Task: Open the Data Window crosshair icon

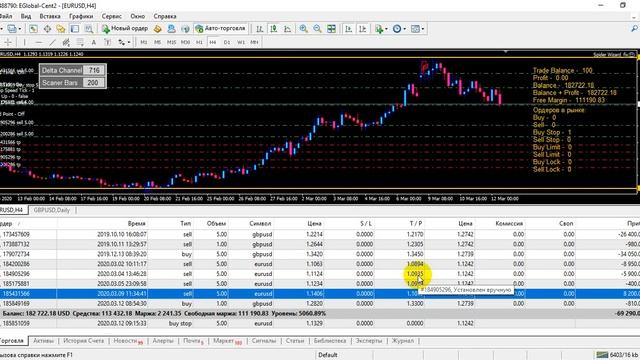Action: click(x=47, y=29)
